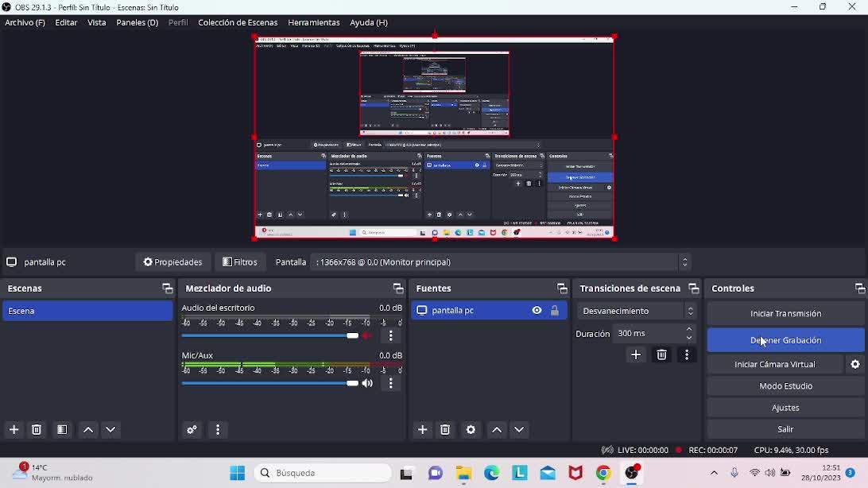The width and height of the screenshot is (868, 488).
Task: Add a new scene with plus icon
Action: tap(14, 429)
